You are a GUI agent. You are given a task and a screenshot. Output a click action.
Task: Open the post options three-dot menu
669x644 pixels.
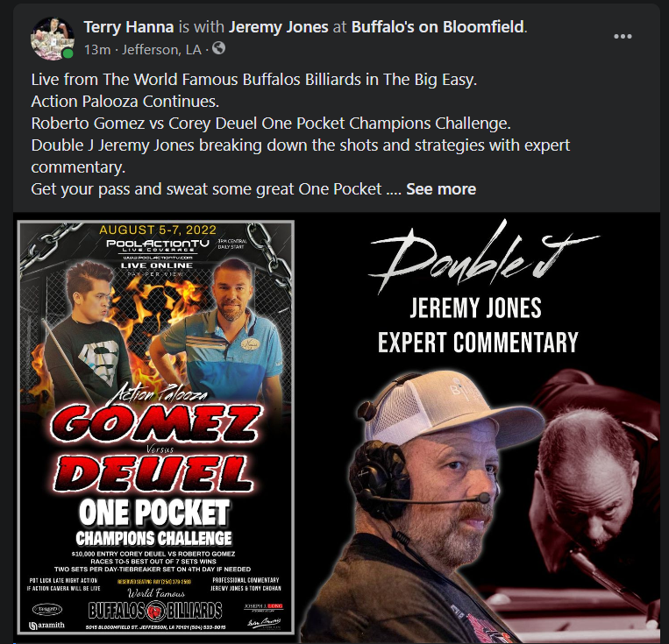pos(623,36)
